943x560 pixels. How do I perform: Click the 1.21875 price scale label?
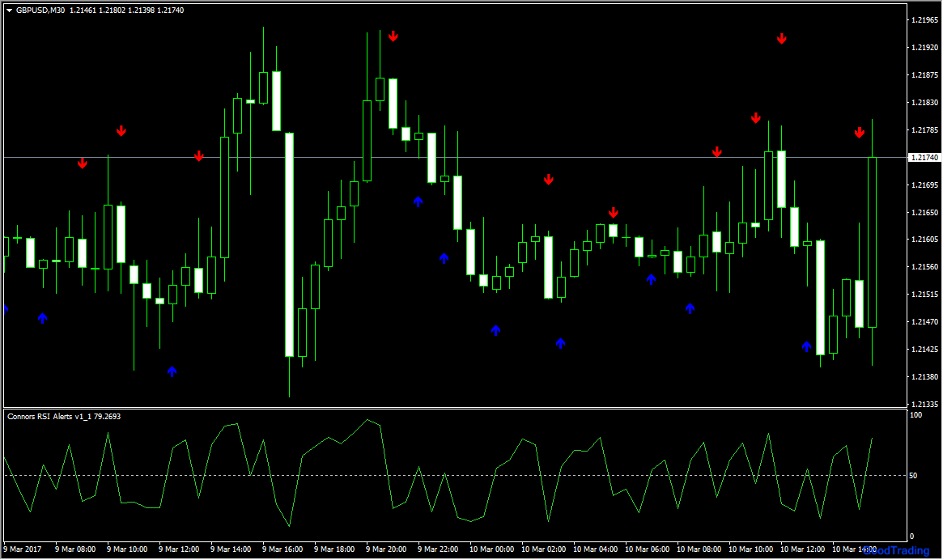[x=924, y=75]
